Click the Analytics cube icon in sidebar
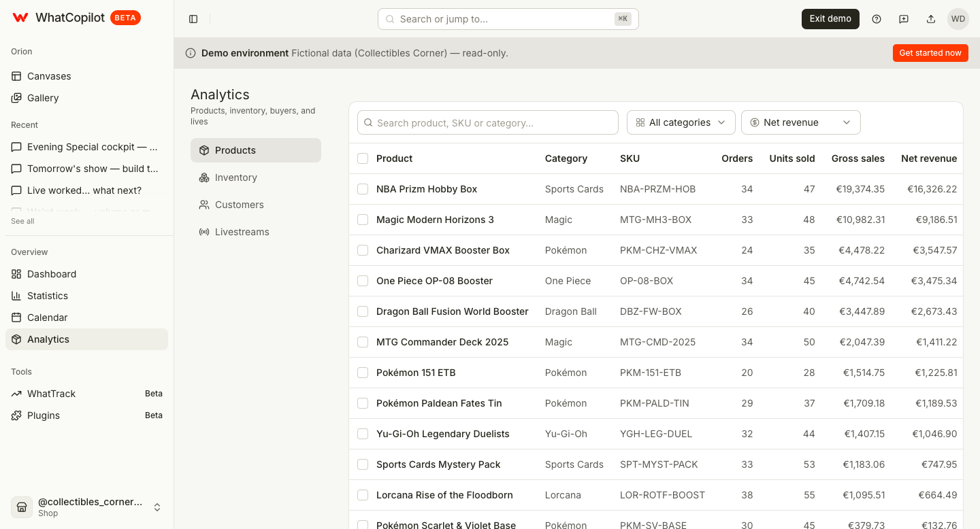Viewport: 980px width, 529px height. tap(16, 339)
